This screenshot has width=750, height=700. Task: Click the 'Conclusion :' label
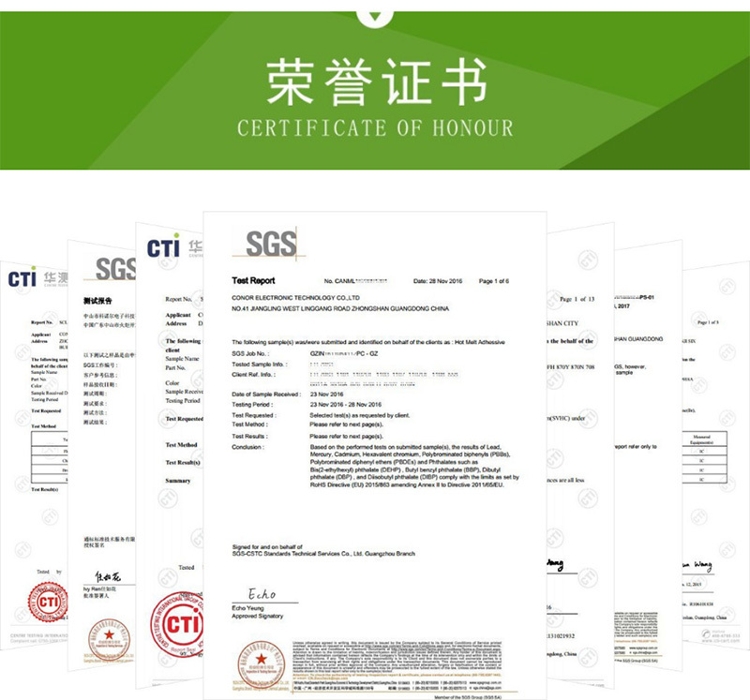[248, 447]
